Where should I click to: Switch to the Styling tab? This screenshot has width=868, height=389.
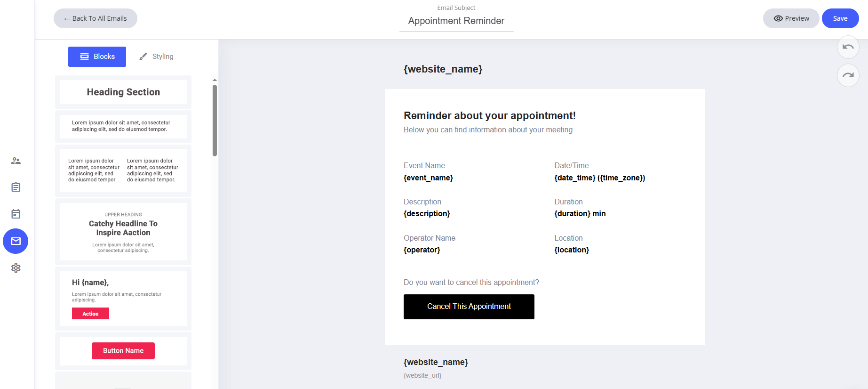coord(156,57)
